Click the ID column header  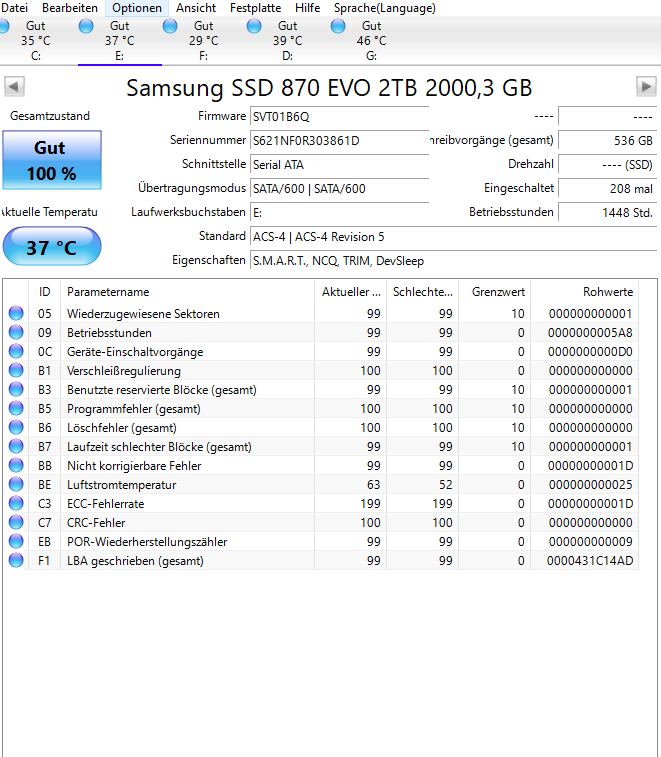44,292
